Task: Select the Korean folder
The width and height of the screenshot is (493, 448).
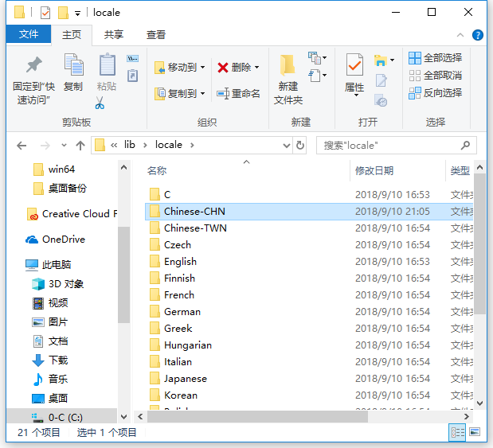Action: pos(309,395)
